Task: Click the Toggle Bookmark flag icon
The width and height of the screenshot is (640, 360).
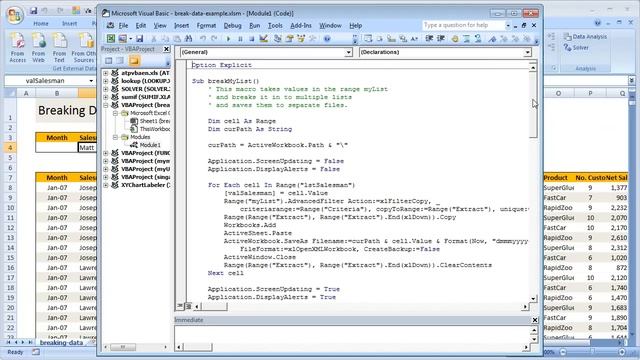Action: tap(492, 39)
